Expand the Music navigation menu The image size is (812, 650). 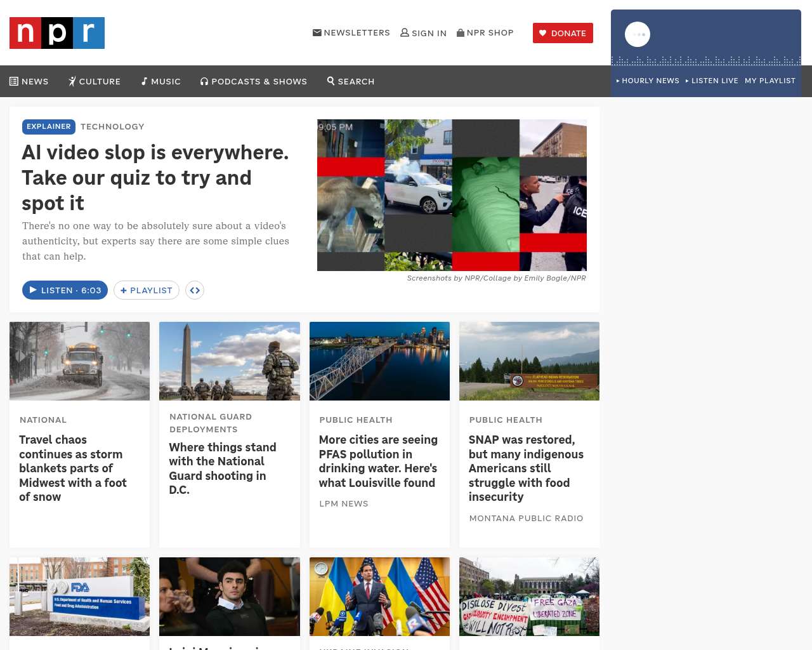(160, 81)
